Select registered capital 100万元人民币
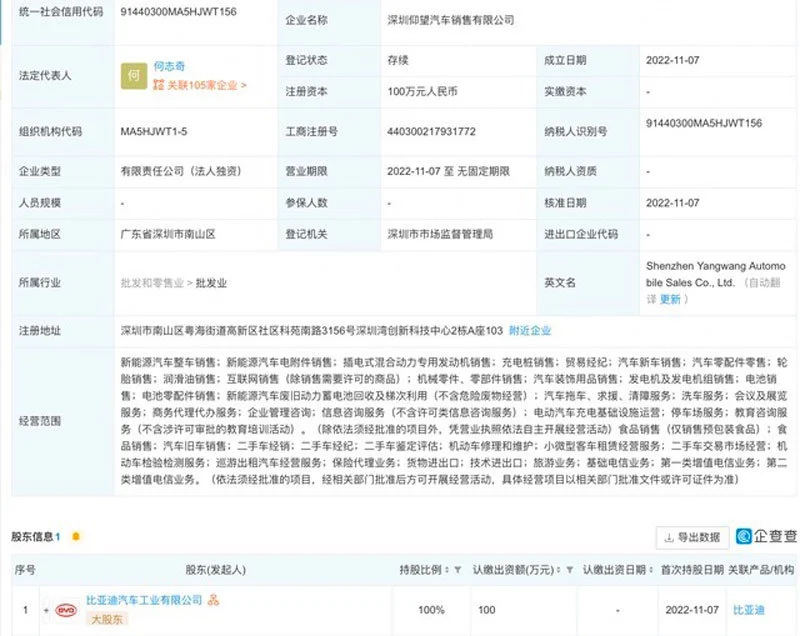Viewport: 800px width, 636px height. (422, 92)
